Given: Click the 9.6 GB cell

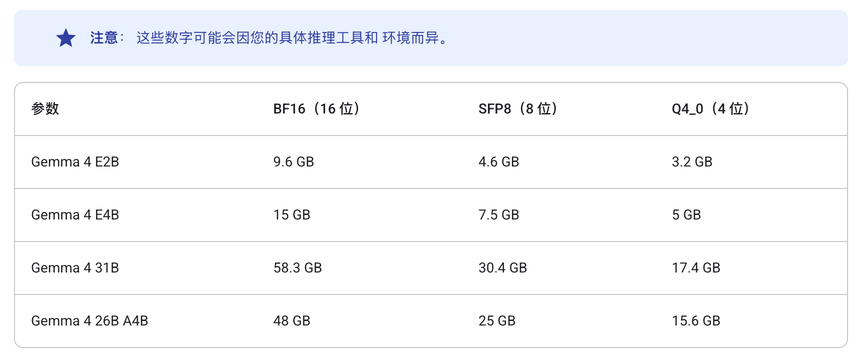Looking at the screenshot, I should coord(294,162).
